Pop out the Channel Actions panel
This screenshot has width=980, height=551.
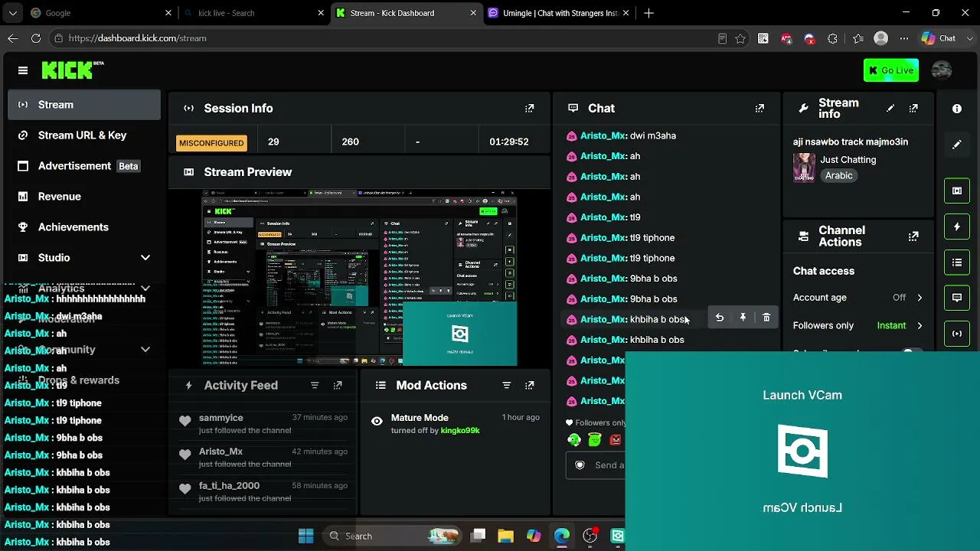click(x=913, y=236)
